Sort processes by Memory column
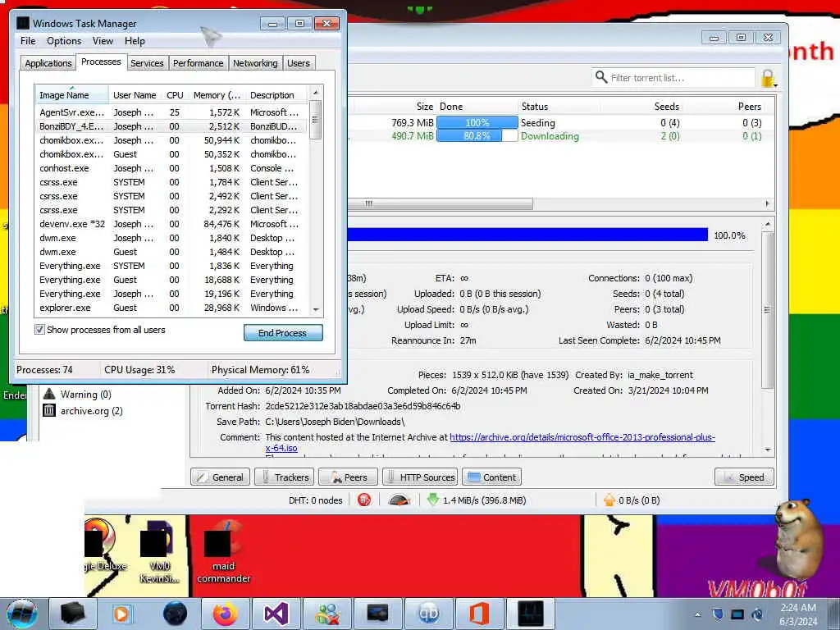The image size is (840, 630). click(x=217, y=95)
